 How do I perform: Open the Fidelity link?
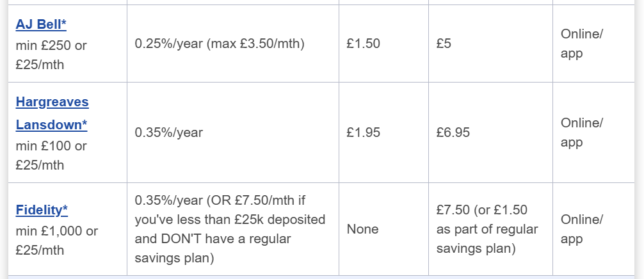click(42, 210)
